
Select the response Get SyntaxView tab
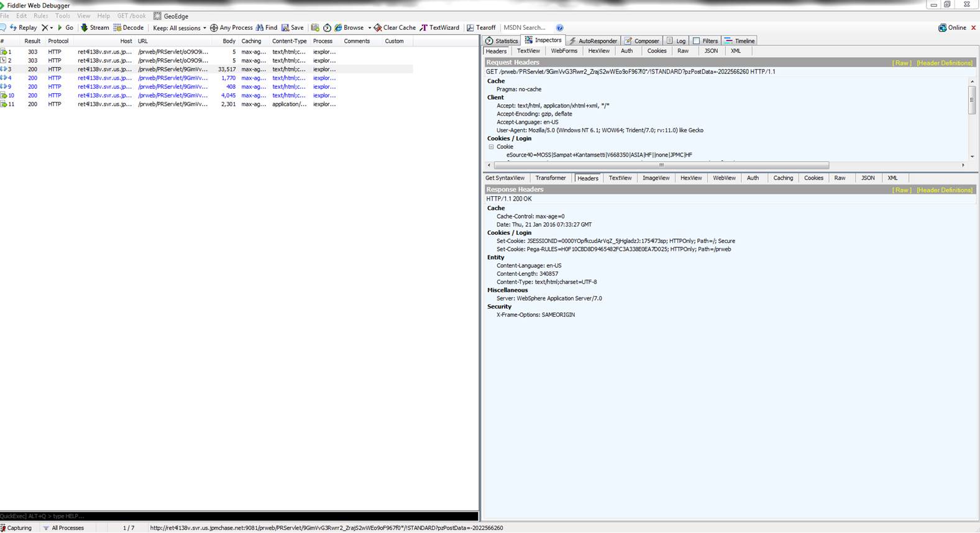click(x=505, y=178)
